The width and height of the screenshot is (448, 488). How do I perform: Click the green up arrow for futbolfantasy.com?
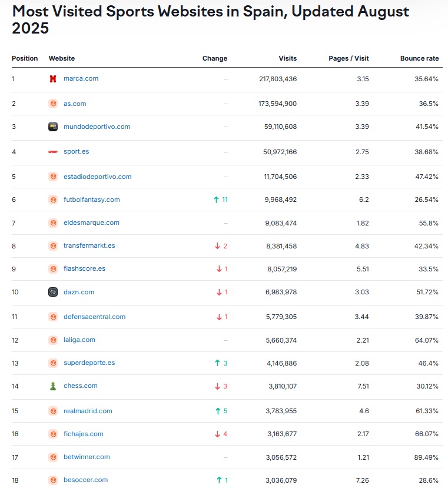pos(216,200)
